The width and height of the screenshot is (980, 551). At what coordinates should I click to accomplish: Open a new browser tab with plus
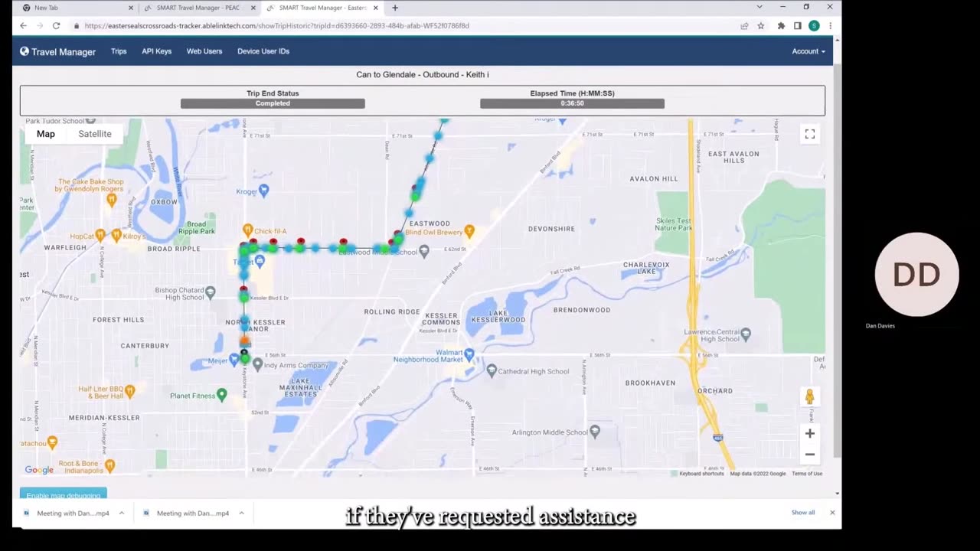point(395,8)
